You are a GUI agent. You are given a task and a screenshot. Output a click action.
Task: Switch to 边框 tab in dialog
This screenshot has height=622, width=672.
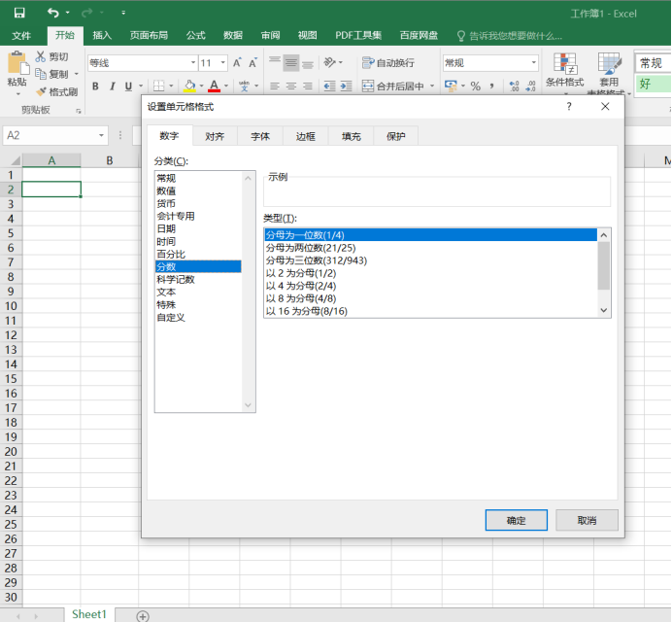click(x=306, y=136)
